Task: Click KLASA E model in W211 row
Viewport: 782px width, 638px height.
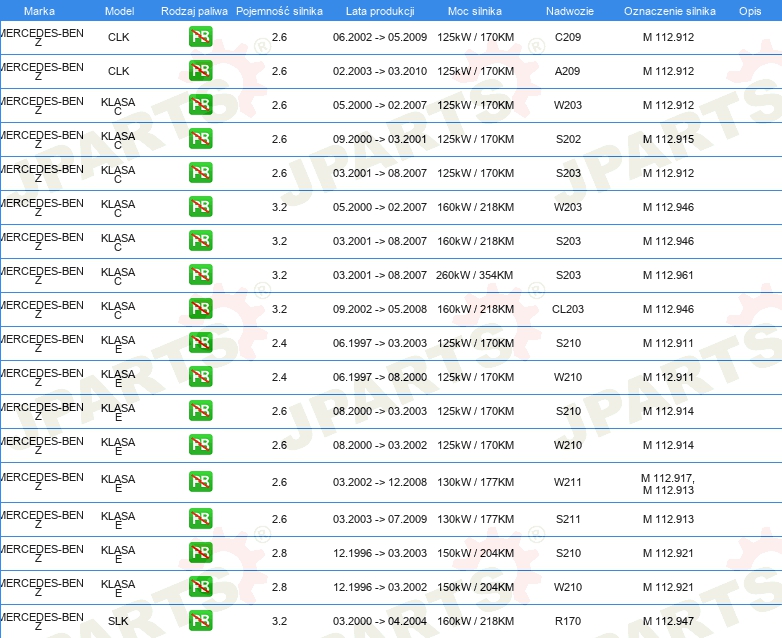Action: (118, 483)
